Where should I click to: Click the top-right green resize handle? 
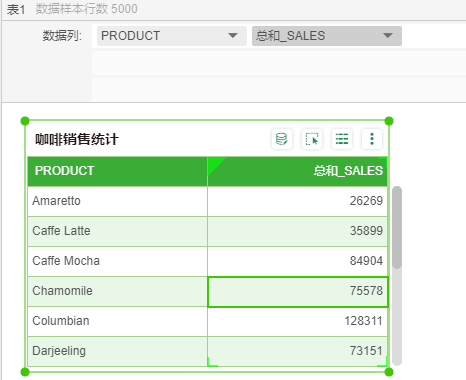[x=389, y=121]
